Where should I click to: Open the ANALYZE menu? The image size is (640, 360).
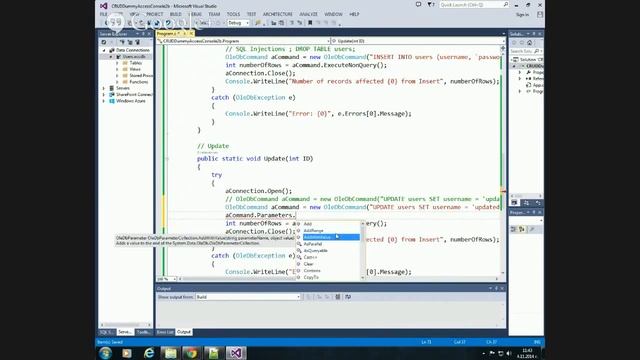[x=309, y=14]
